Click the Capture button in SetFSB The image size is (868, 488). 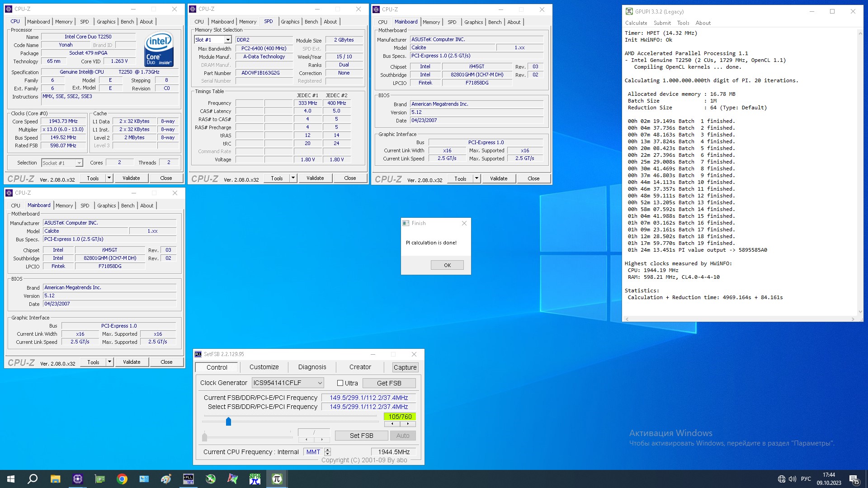[x=405, y=367]
